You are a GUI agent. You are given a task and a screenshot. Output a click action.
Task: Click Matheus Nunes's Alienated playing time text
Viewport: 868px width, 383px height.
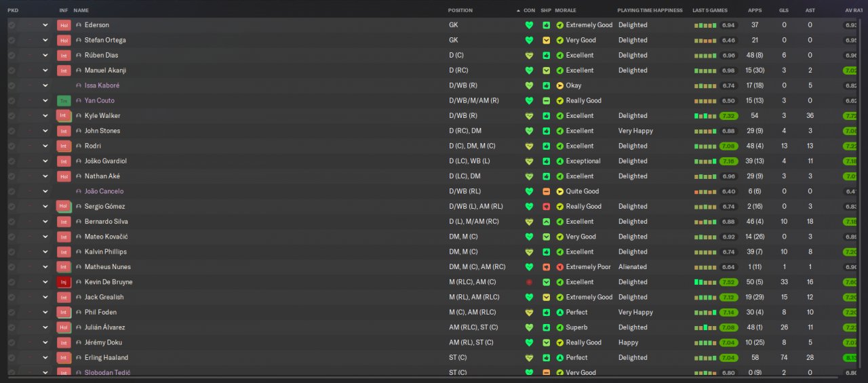click(x=633, y=267)
